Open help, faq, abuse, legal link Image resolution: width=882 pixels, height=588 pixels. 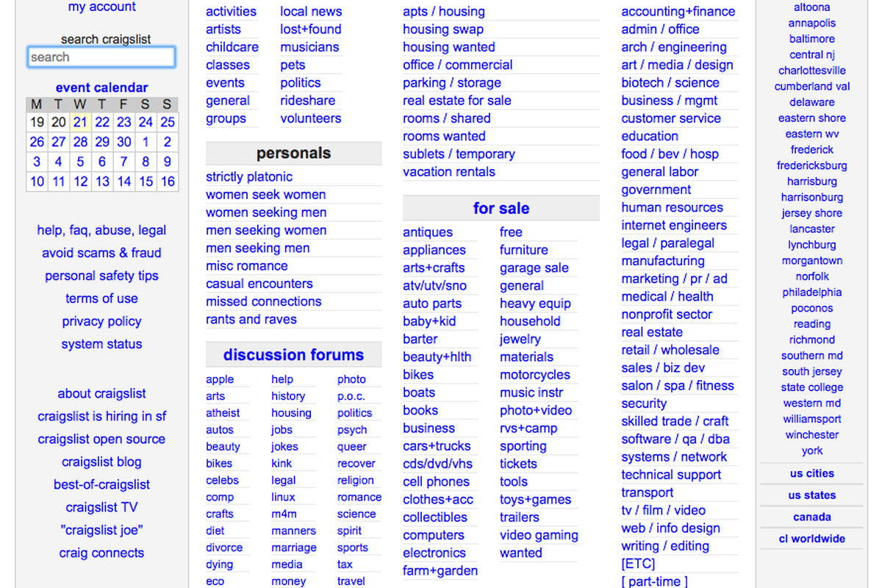(x=101, y=230)
